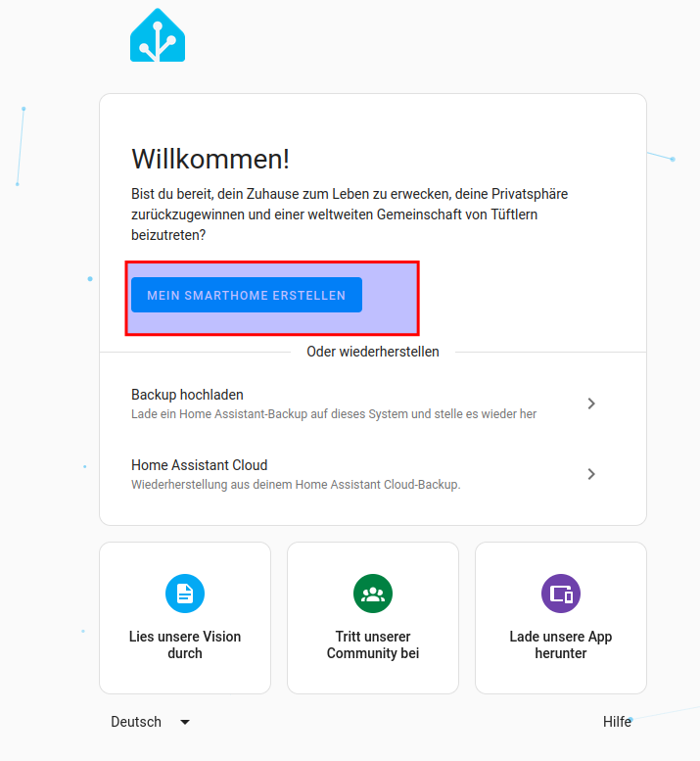
Task: Click the chevron next to Backup hochladen
Action: 590,404
